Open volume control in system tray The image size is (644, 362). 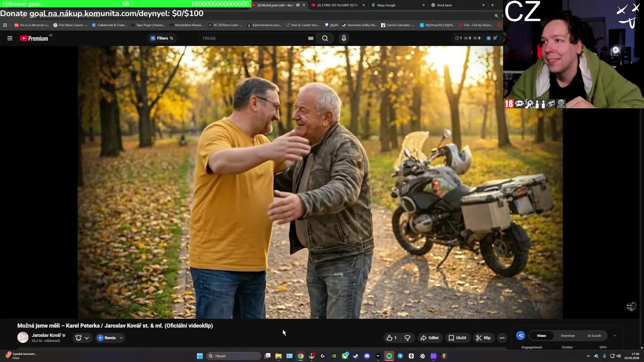point(618,356)
